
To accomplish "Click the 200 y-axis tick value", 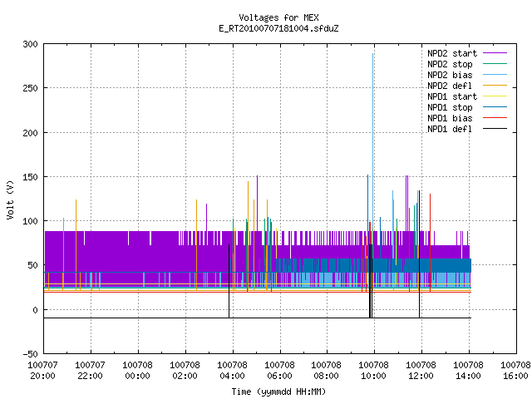I will point(30,133).
